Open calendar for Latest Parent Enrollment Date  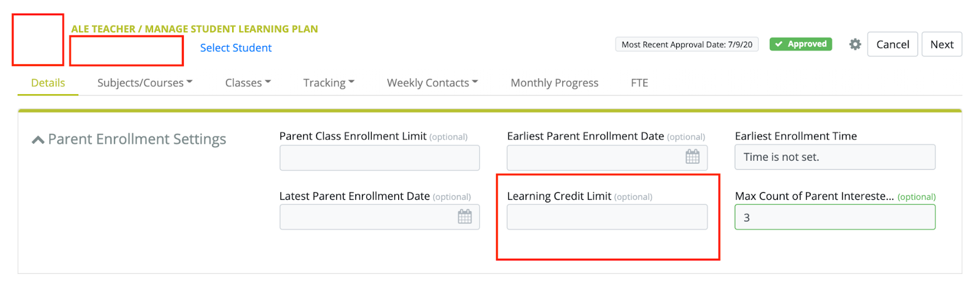(x=464, y=217)
